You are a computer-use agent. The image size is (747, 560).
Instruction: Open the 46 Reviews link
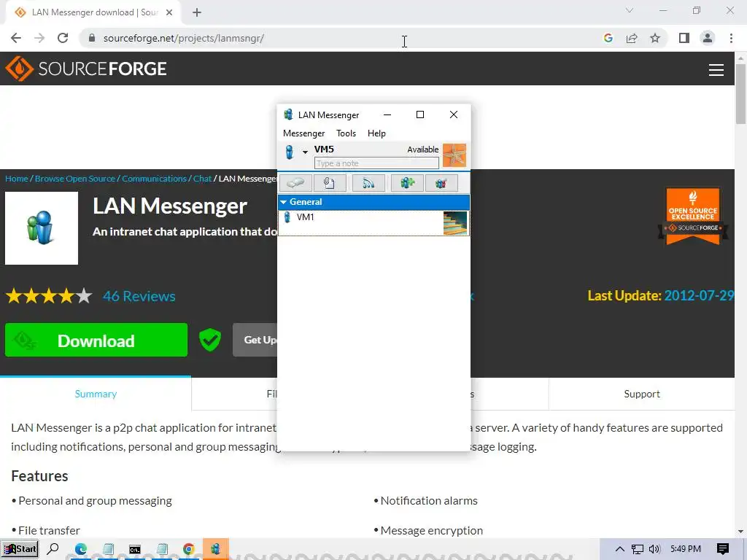click(139, 296)
